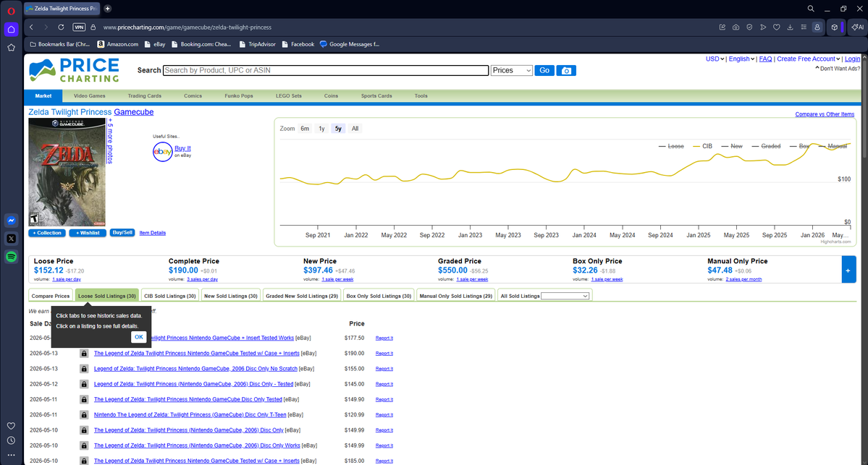Open the Box Only Sold Listings tab

point(379,296)
